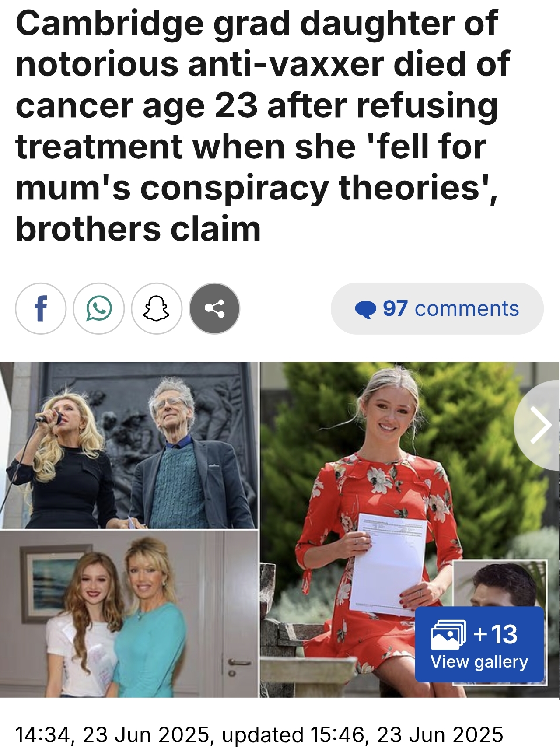Click the View gallery label
The width and height of the screenshot is (560, 748).
coord(479,661)
